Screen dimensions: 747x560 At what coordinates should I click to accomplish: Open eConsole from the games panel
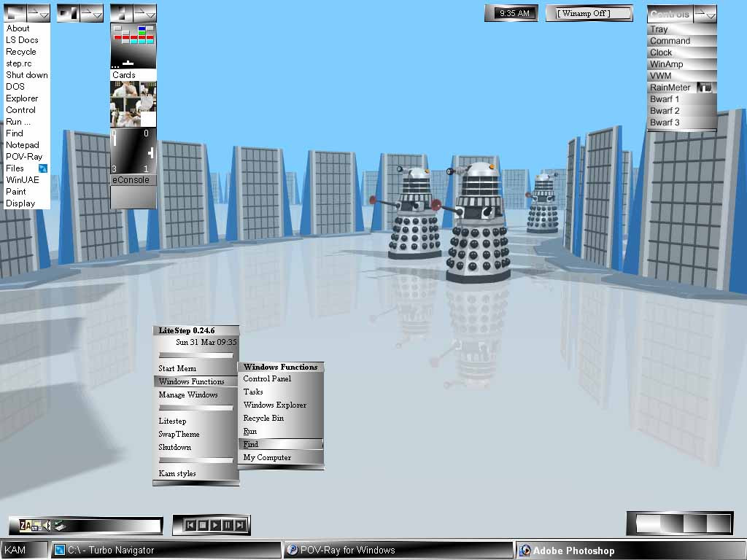[133, 180]
